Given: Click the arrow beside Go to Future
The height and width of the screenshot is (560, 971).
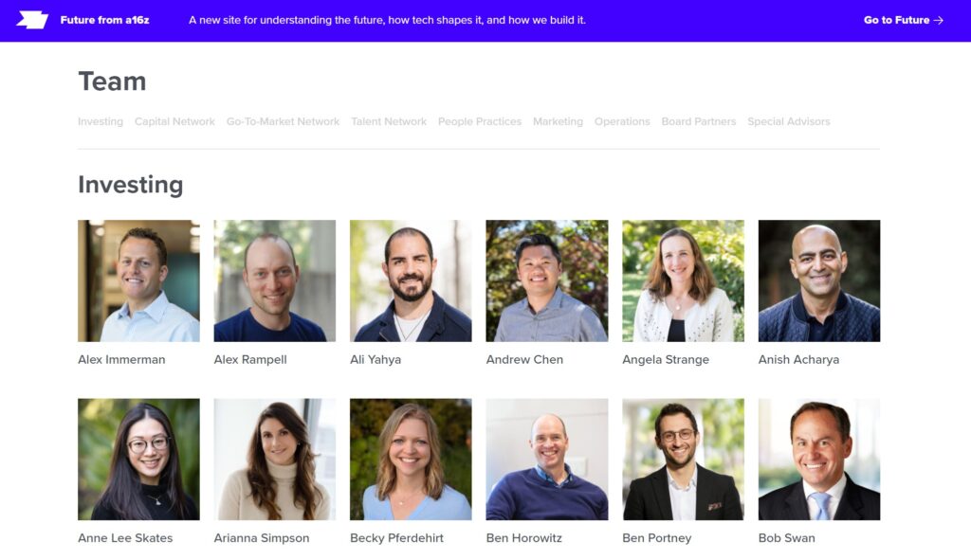Looking at the screenshot, I should 939,20.
